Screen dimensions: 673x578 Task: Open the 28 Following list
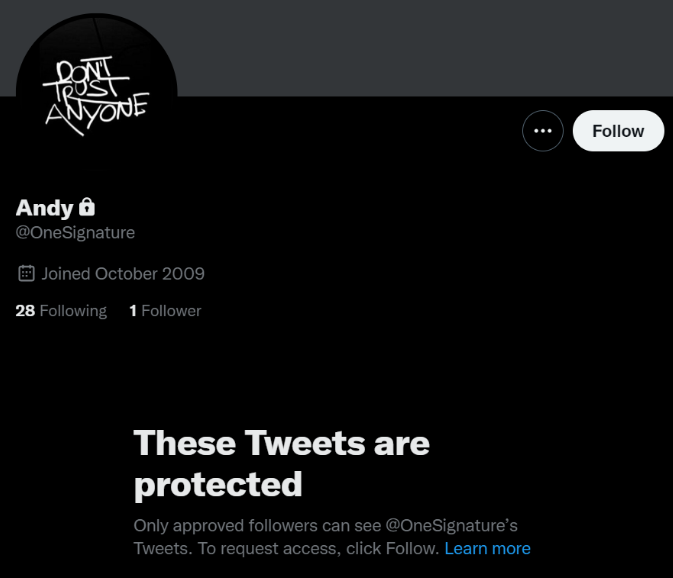click(x=61, y=311)
